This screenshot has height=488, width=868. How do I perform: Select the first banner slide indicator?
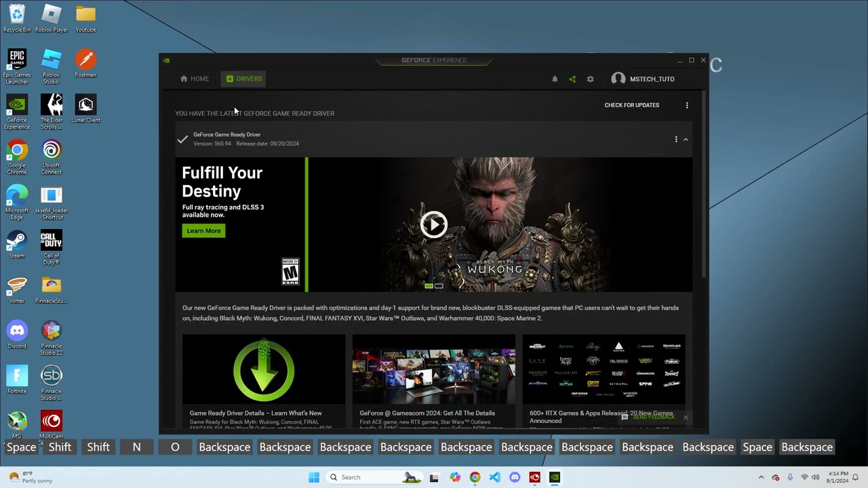(429, 286)
